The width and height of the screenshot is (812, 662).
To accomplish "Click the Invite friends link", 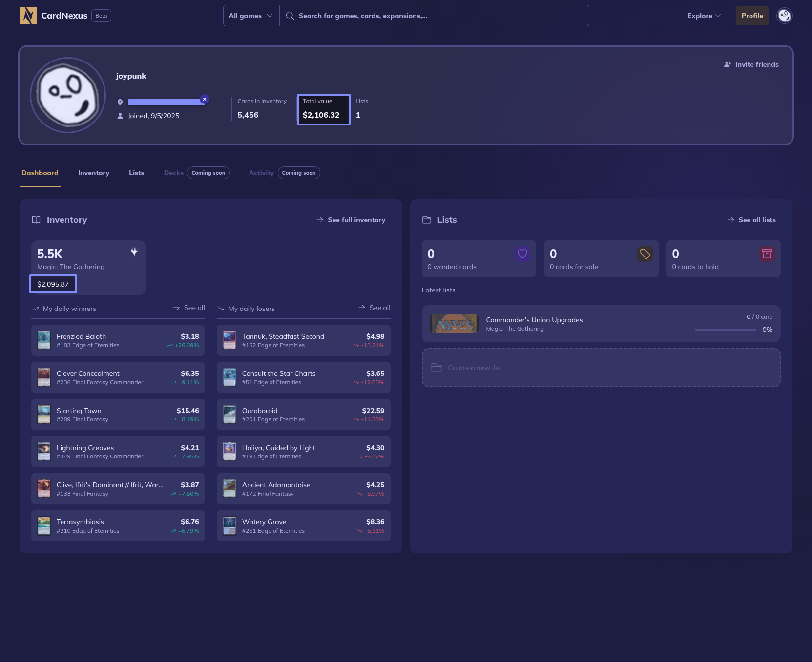I will pyautogui.click(x=751, y=64).
